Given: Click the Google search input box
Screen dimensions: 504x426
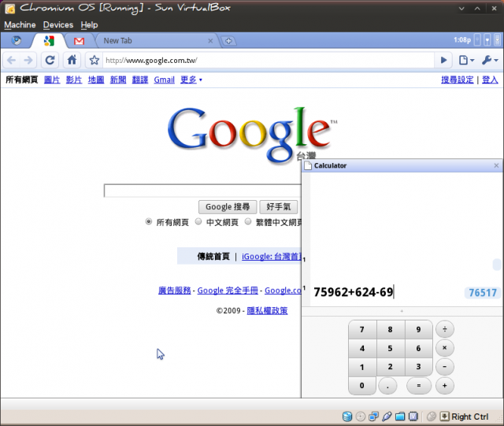Looking at the screenshot, I should click(202, 191).
